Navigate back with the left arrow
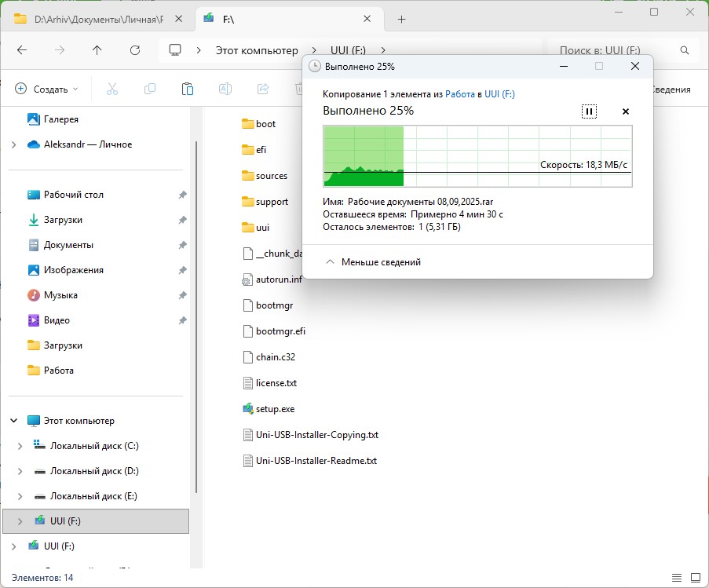 [x=22, y=50]
